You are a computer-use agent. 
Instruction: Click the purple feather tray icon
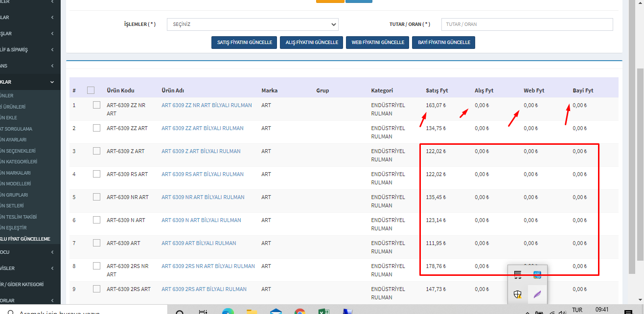537,294
